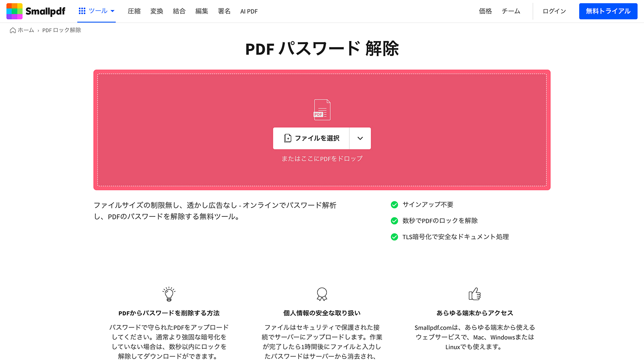Open the AI PDF menu item
Screen dimensions: 644x362
[x=249, y=11]
